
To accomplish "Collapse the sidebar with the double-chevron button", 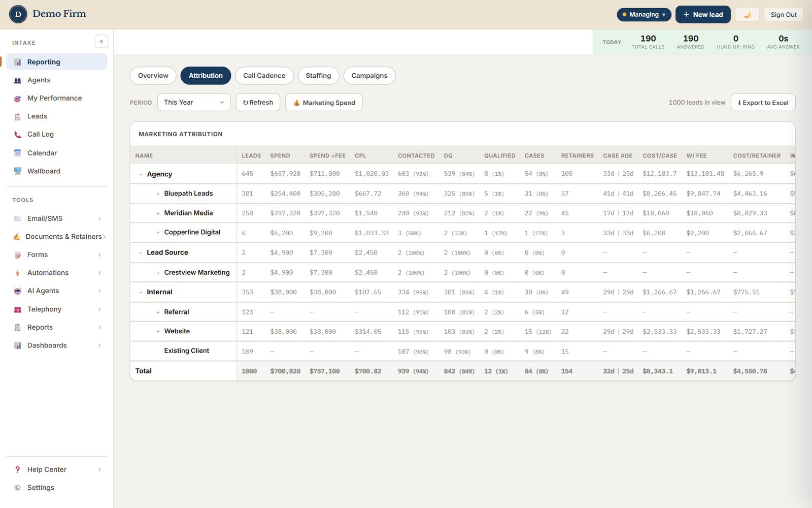I will pyautogui.click(x=101, y=42).
